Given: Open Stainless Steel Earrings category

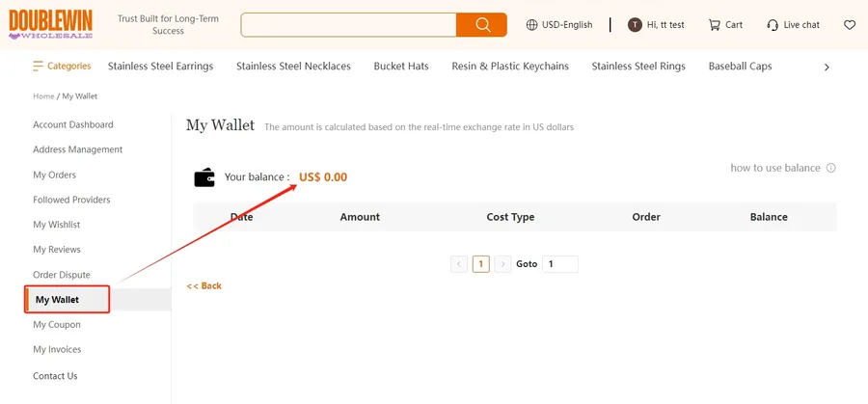Looking at the screenshot, I should click(x=160, y=67).
